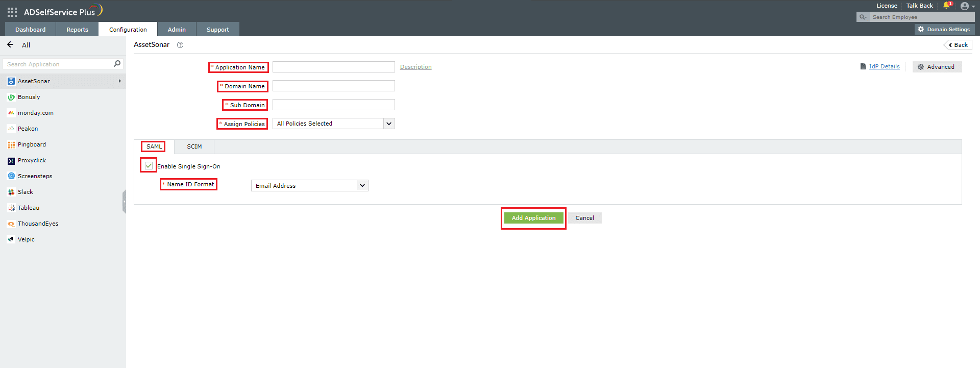Open the Support tab
This screenshot has height=368, width=980.
click(x=218, y=30)
